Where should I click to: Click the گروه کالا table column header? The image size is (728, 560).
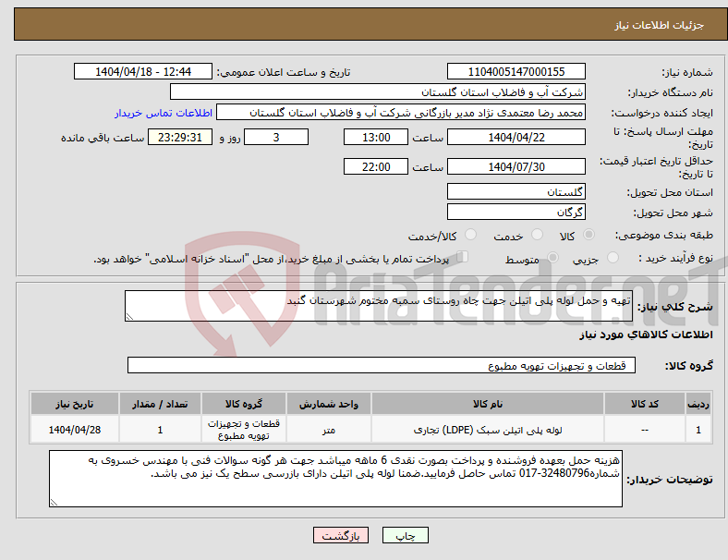pyautogui.click(x=244, y=404)
